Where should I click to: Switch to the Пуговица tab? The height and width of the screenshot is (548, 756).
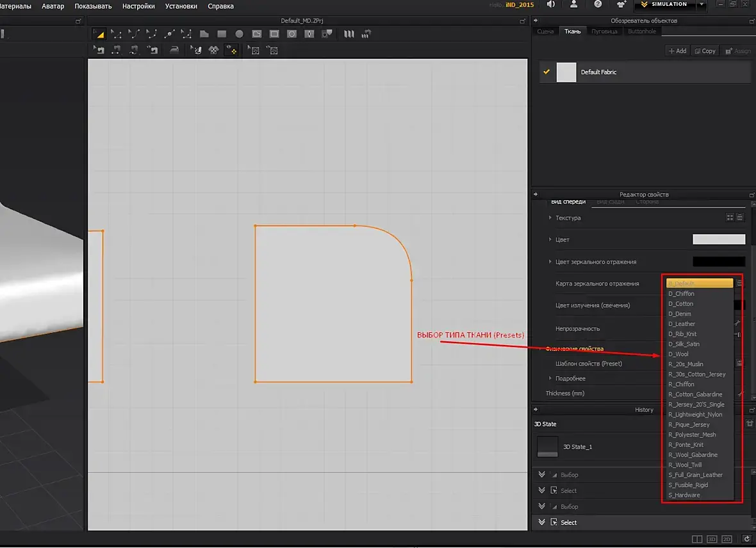tap(604, 31)
